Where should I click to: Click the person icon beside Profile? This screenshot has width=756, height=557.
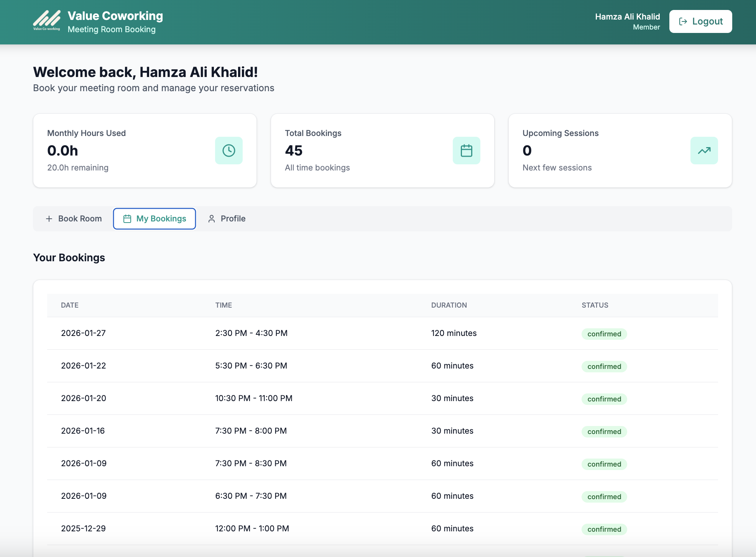point(211,219)
